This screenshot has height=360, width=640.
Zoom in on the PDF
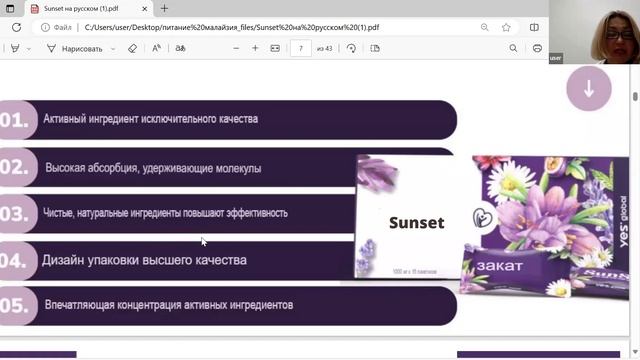[x=255, y=49]
